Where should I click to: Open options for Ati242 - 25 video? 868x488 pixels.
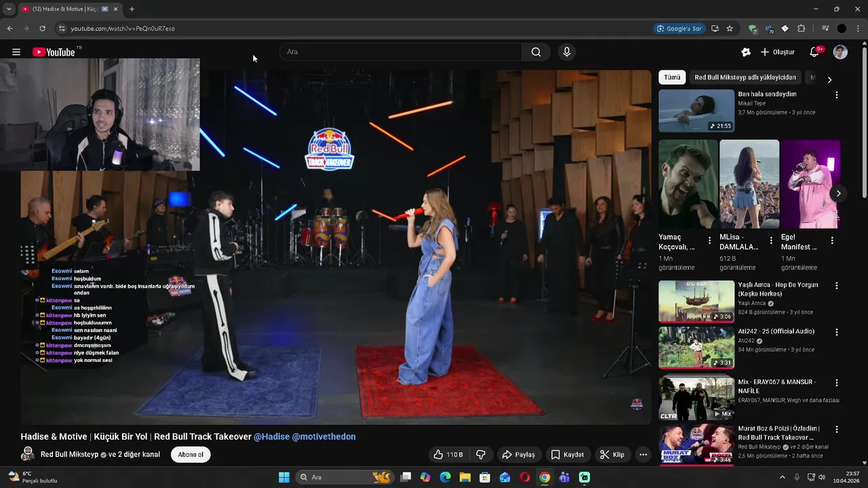[836, 333]
